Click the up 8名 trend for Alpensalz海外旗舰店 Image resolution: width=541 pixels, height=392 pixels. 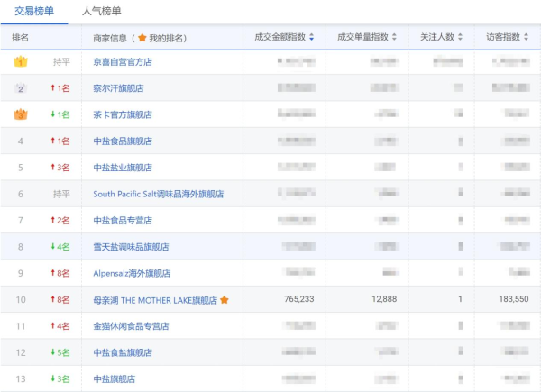coord(60,273)
